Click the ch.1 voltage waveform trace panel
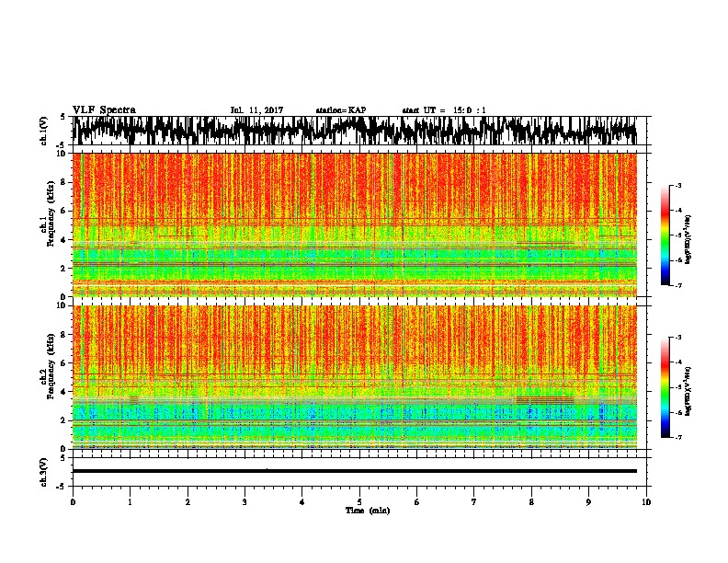 coord(354,131)
